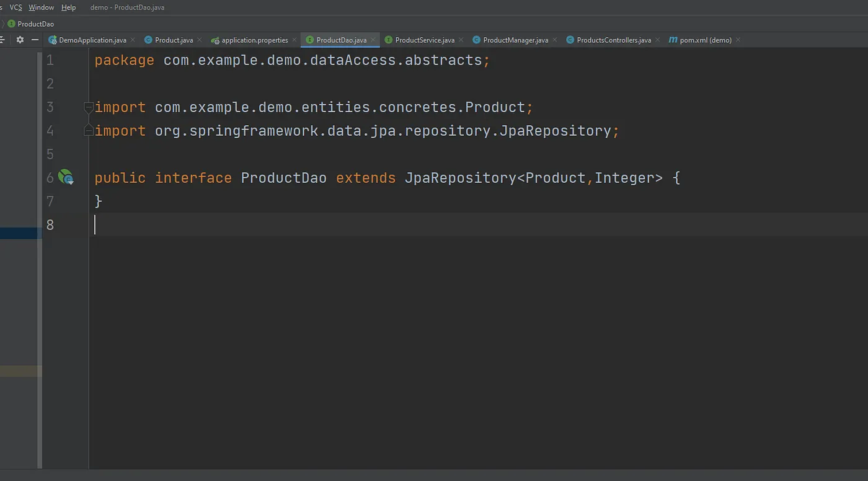The height and width of the screenshot is (481, 868).
Task: Click the Spring bean gutter icon on line 6
Action: point(66,178)
